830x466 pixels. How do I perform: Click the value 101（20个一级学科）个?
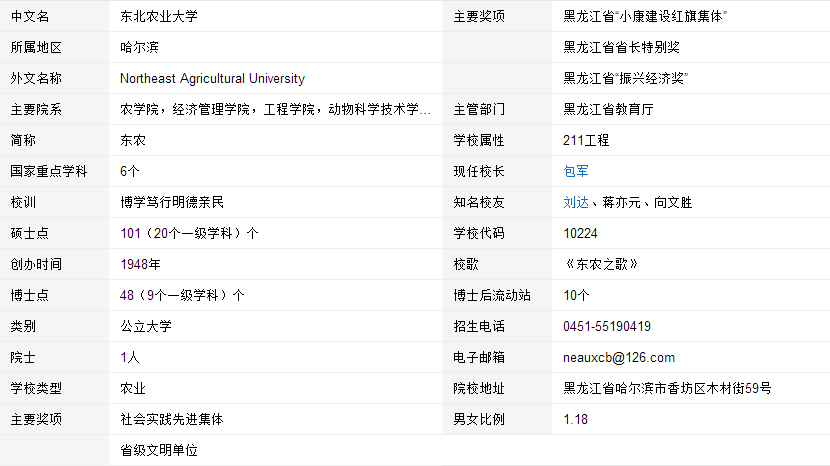point(189,233)
